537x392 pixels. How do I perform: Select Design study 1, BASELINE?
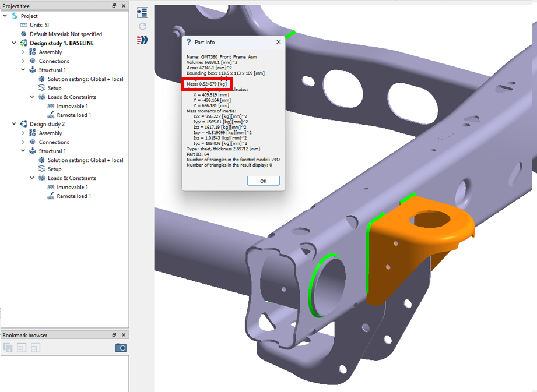point(61,43)
